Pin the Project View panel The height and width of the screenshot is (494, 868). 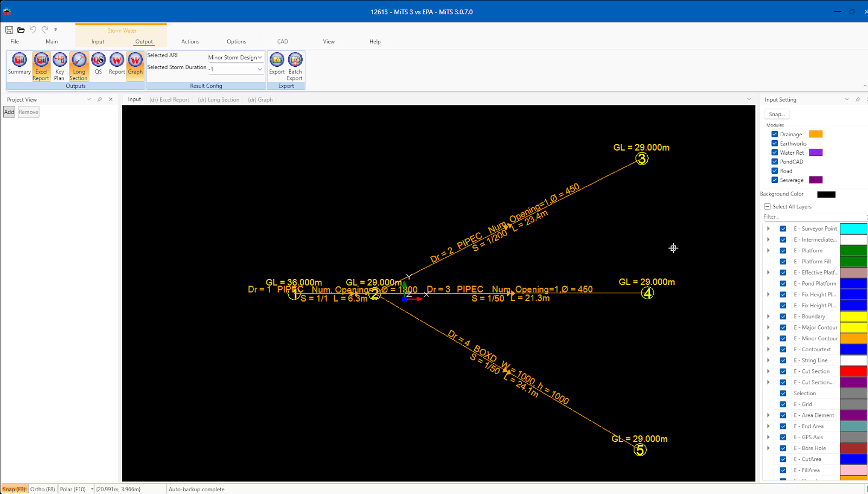100,99
